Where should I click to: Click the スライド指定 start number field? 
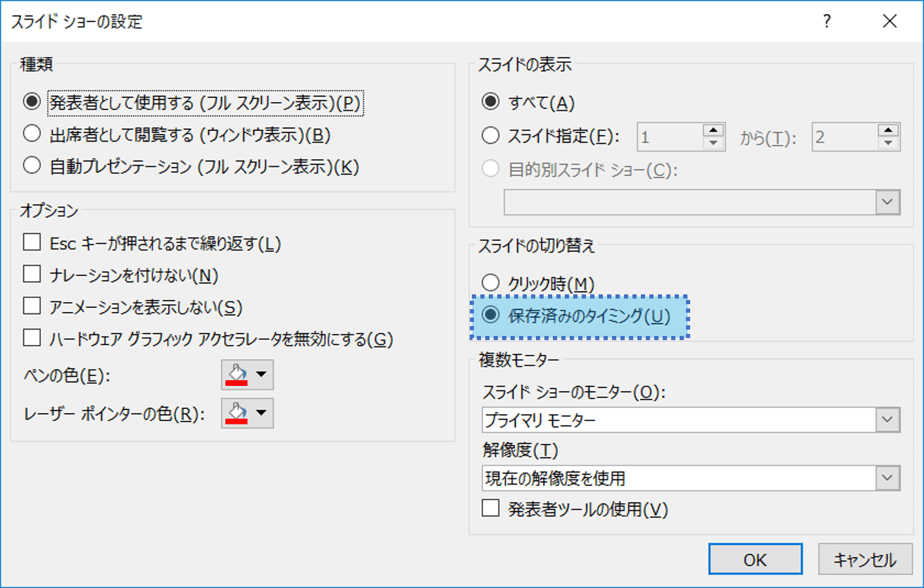point(670,137)
